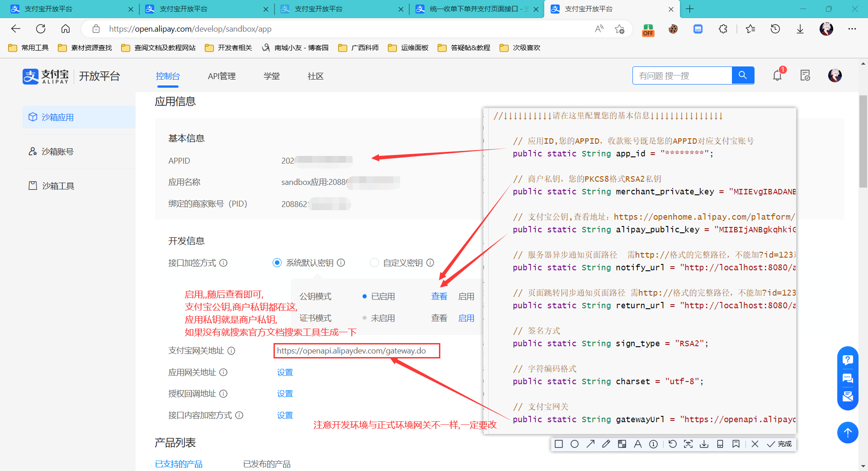Click the gateway URL openapi.alipaydev.com text
The image size is (868, 471).
coord(351,351)
